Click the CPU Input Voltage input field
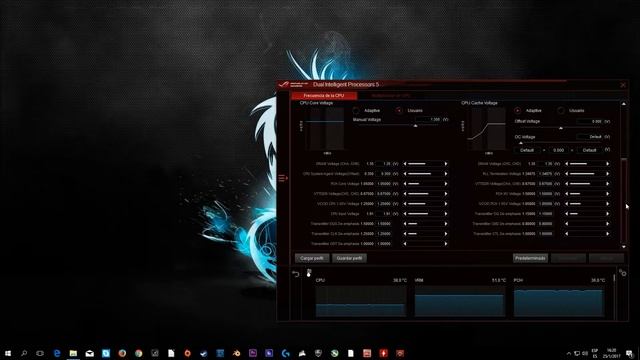The image size is (640, 360). 383,214
